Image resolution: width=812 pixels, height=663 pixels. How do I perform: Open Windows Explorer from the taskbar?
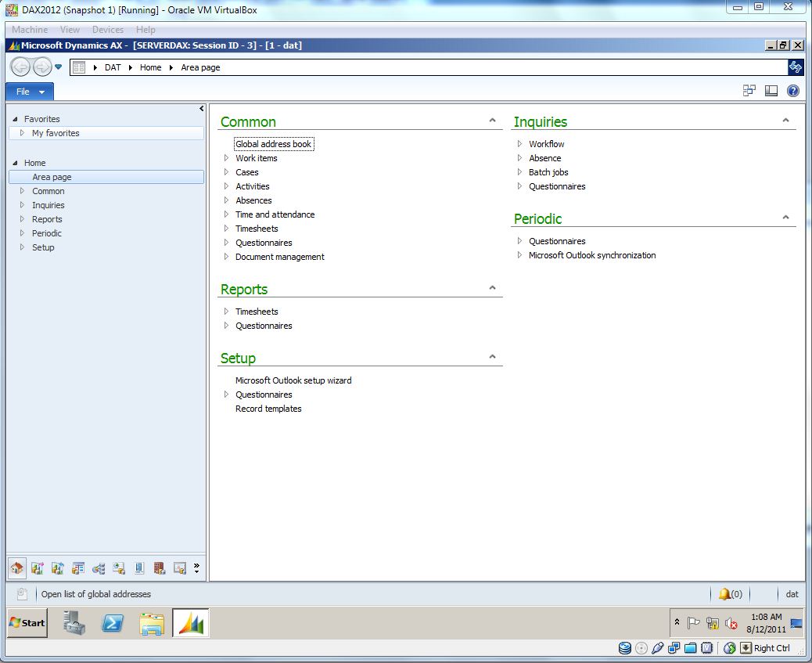coord(152,624)
